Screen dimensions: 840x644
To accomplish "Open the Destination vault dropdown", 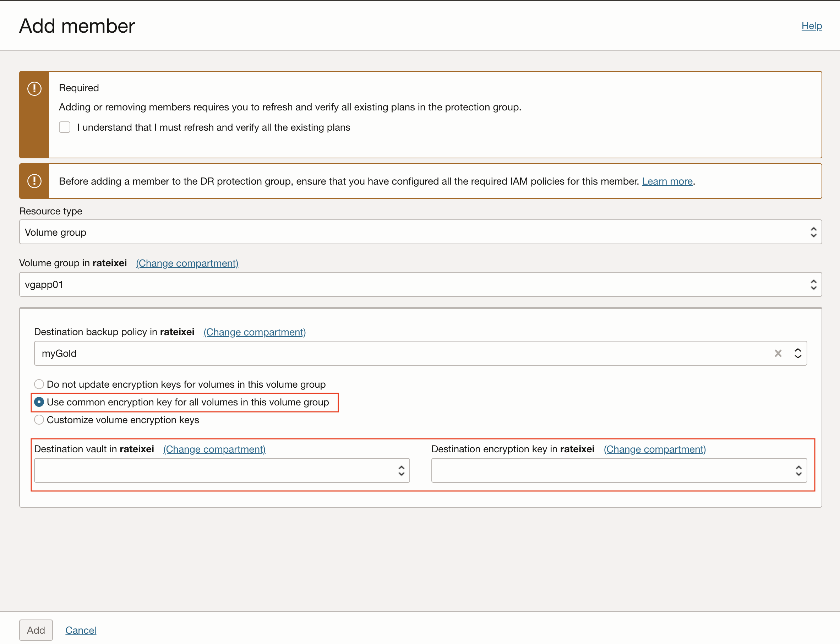I will point(215,470).
